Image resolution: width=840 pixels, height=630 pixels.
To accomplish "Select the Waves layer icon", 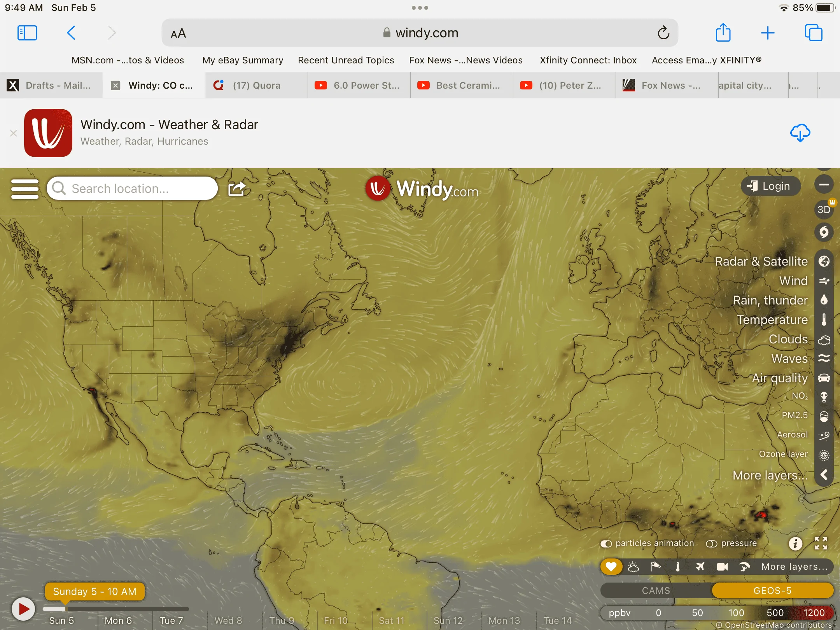I will (824, 359).
